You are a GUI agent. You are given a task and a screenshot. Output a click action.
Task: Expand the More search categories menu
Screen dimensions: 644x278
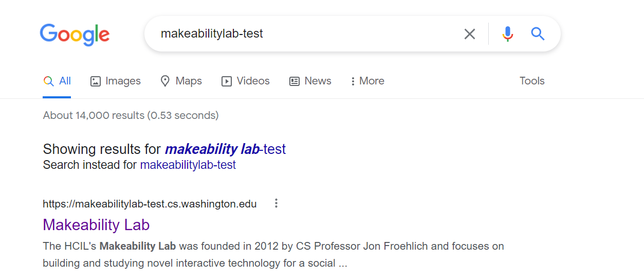367,81
